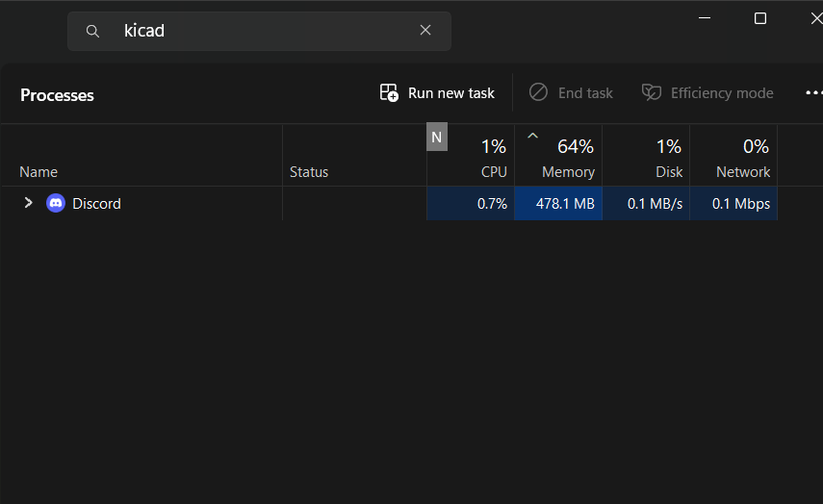Click the Run new task button
Screen dimensions: 823x504
click(438, 93)
